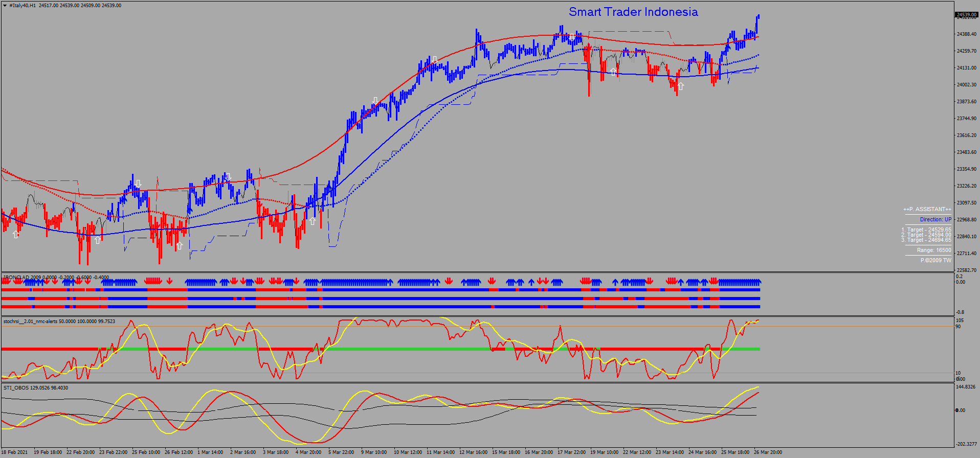Image resolution: width=980 pixels, height=458 pixels.
Task: Click the 26 Mar 20:00 time axis label
Action: coord(768,452)
